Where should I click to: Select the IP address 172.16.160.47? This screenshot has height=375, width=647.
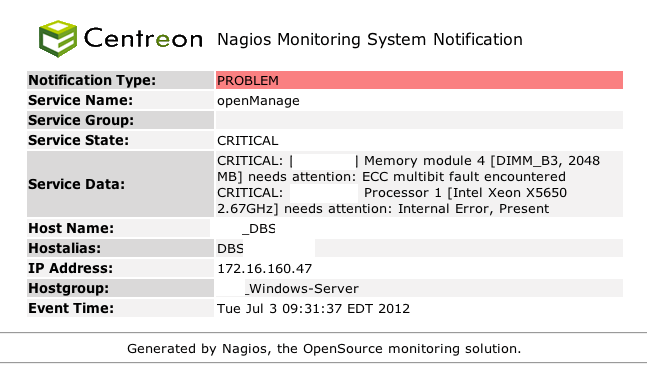click(x=264, y=269)
